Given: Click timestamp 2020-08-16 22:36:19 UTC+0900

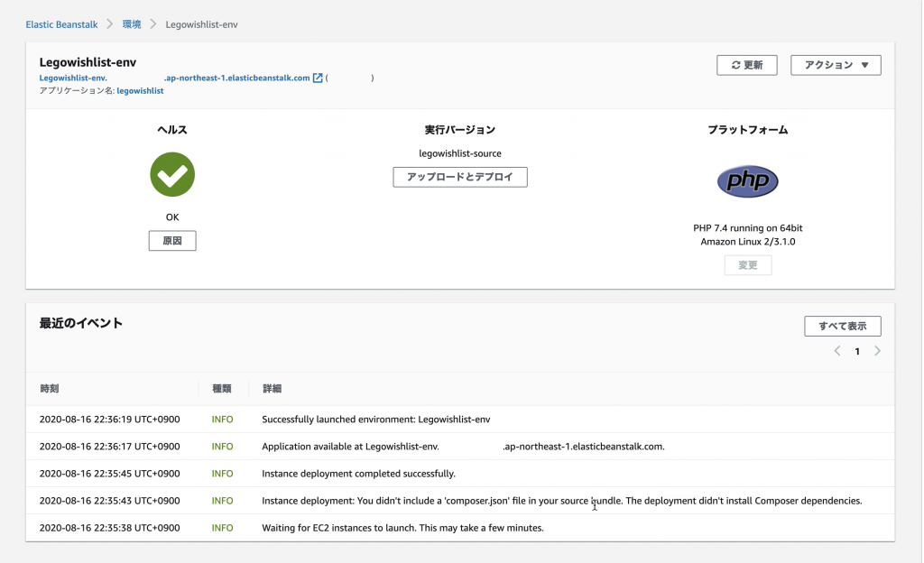Looking at the screenshot, I should pos(109,420).
